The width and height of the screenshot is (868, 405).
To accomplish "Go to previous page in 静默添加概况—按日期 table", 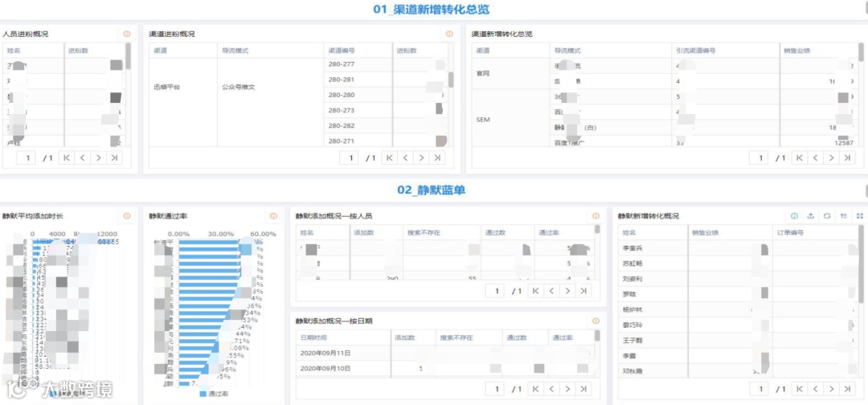I will coord(551,389).
